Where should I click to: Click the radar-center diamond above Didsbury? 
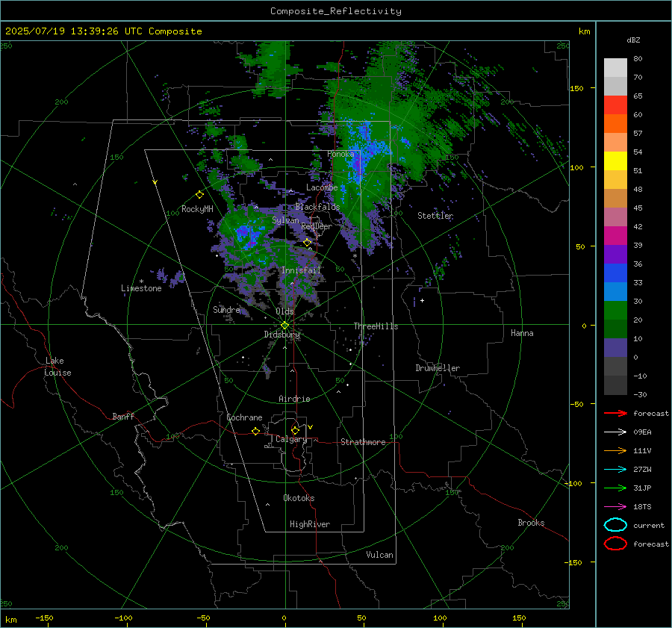[x=284, y=326]
